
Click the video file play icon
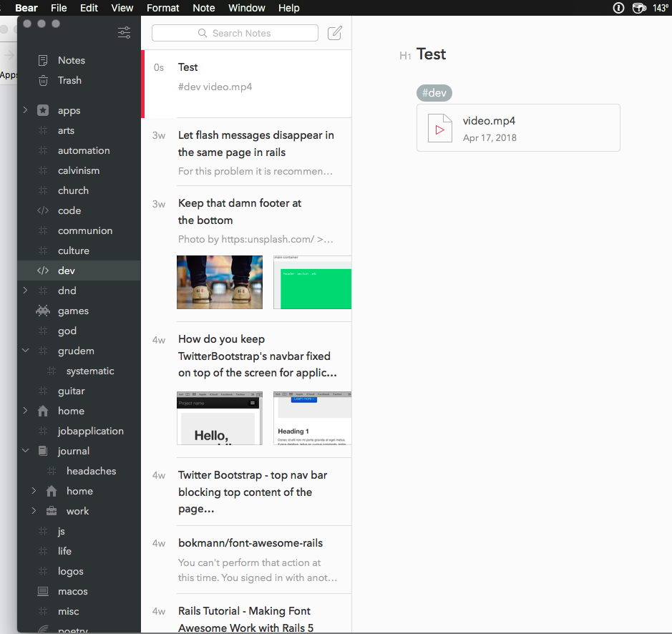[x=439, y=128]
